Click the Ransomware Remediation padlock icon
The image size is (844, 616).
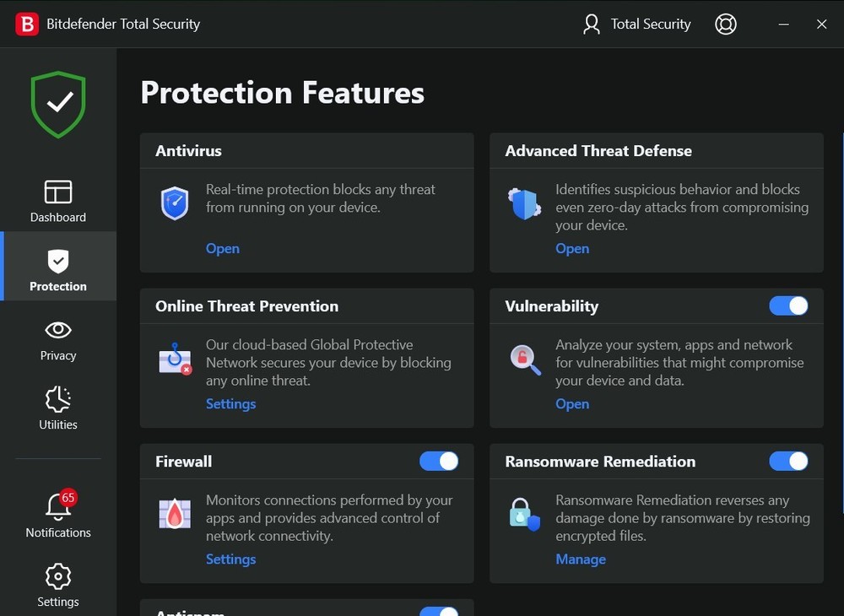point(524,513)
